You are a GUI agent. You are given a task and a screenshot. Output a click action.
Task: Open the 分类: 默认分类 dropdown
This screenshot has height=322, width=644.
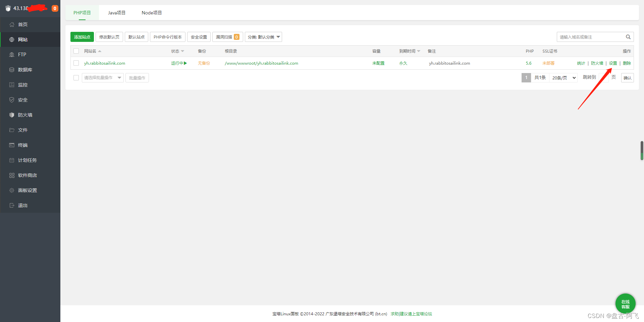(x=263, y=37)
